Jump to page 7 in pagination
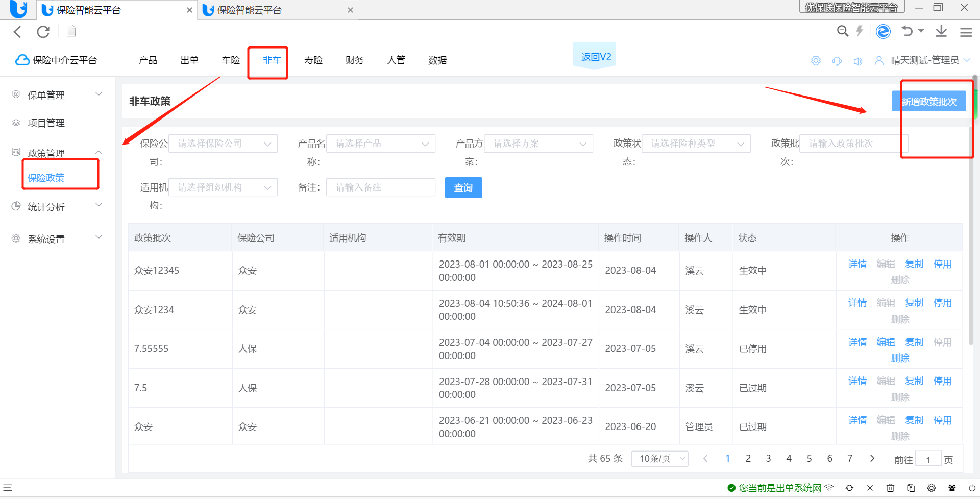 coord(850,459)
